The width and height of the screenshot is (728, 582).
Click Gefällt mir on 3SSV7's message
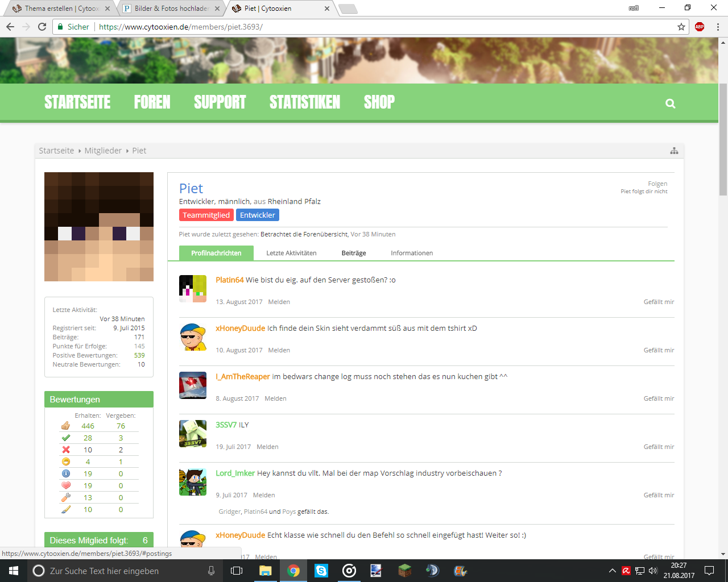coord(659,447)
